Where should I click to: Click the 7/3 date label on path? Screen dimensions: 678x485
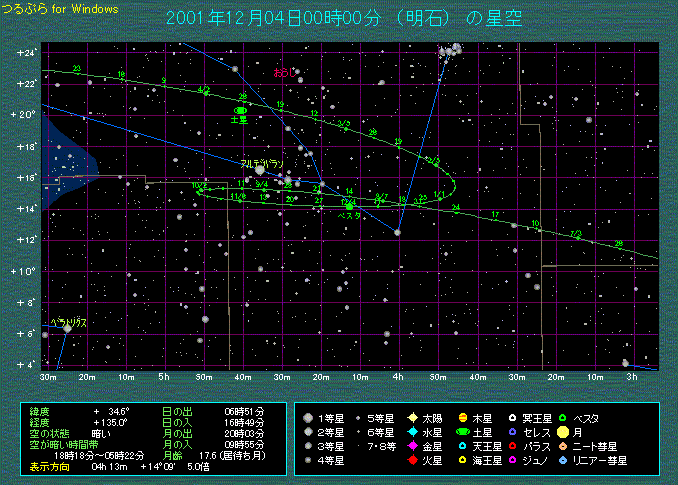point(576,234)
